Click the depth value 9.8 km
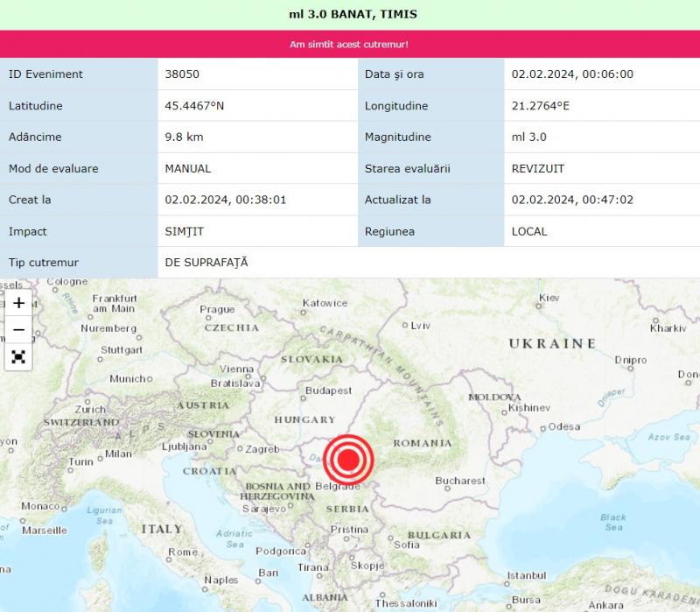The height and width of the screenshot is (612, 700). [x=184, y=137]
